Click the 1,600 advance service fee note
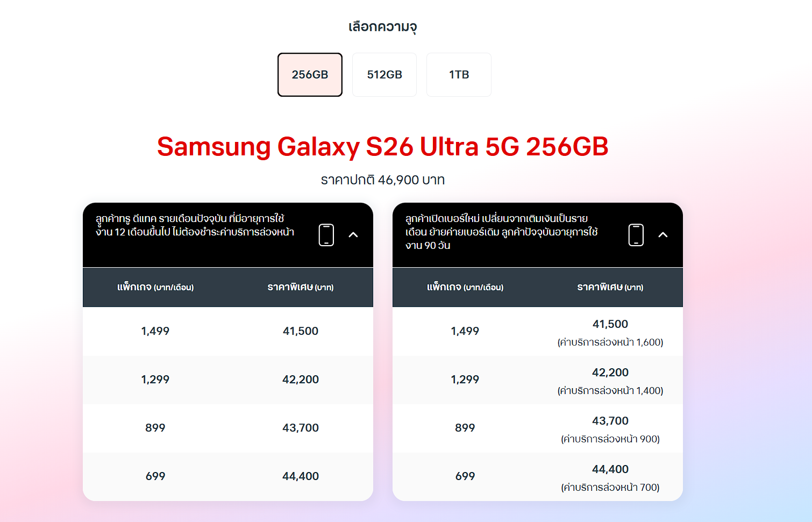812x522 pixels. 610,342
